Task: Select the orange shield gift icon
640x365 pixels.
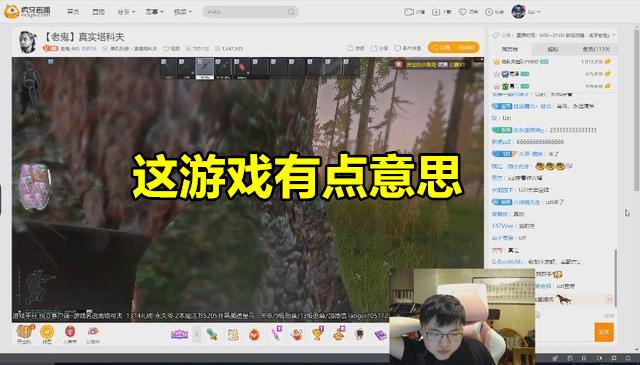Action: pyautogui.click(x=254, y=335)
